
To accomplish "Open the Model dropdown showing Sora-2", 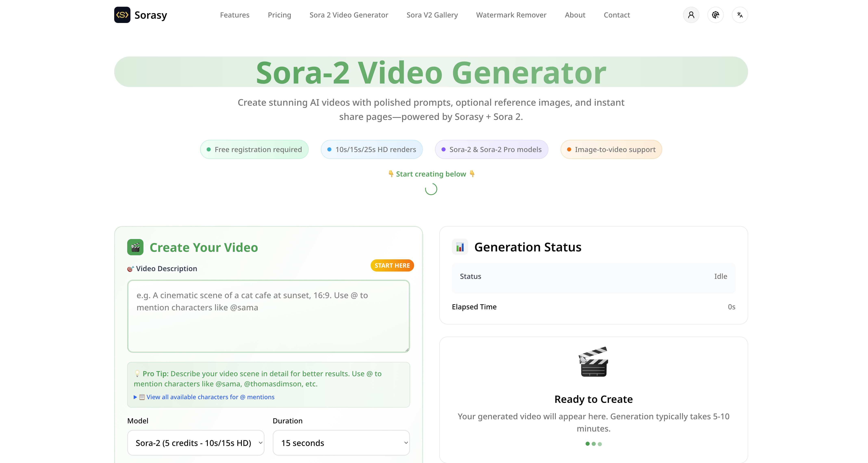I will click(x=195, y=443).
